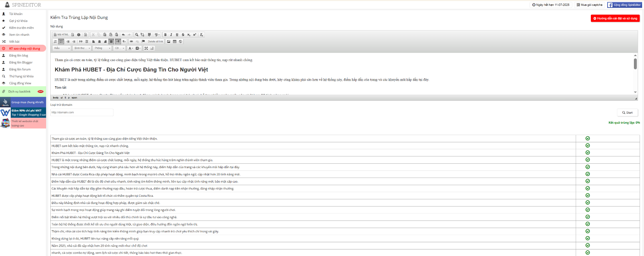
Task: Click the Insert Image icon
Action: (169, 42)
